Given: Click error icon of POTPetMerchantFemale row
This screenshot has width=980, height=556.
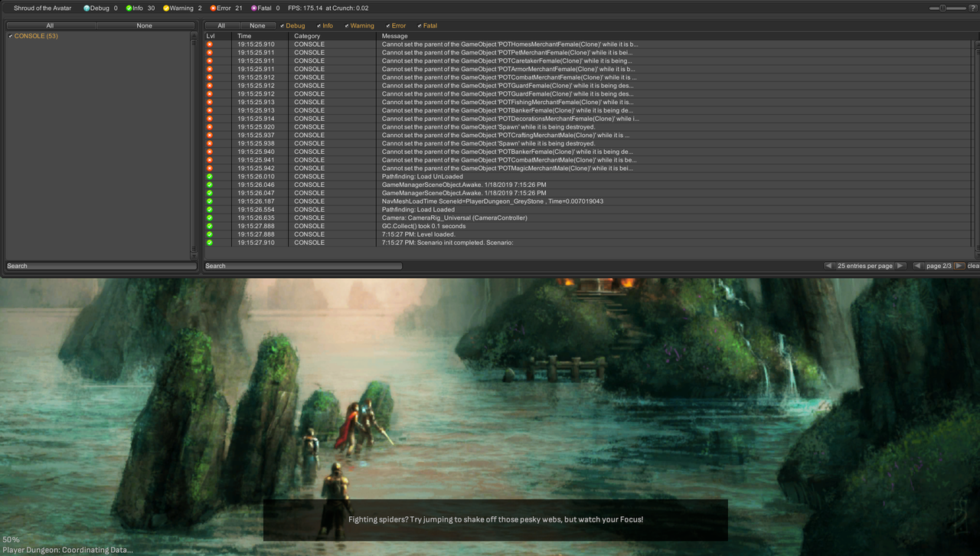Looking at the screenshot, I should (x=210, y=53).
